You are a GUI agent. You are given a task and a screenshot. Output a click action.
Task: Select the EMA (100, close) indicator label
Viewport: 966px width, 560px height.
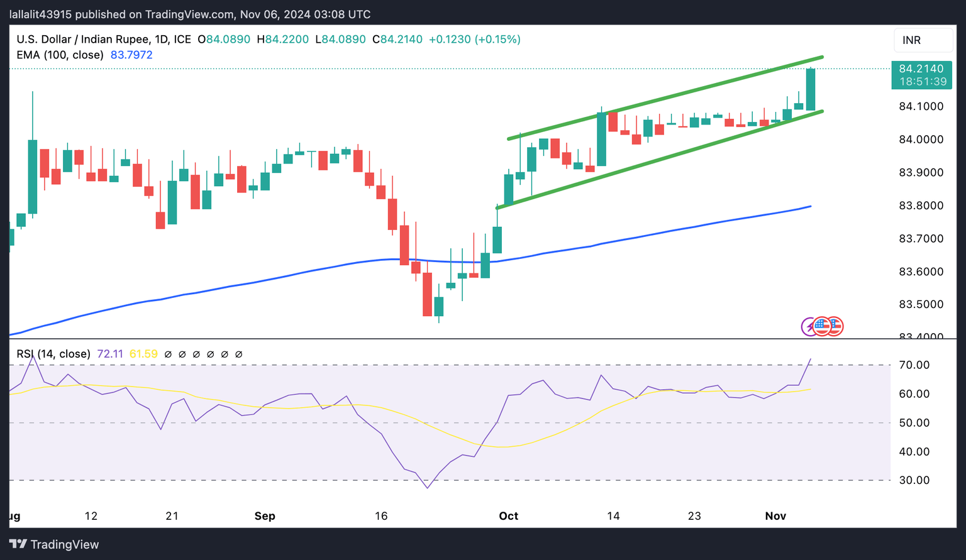60,55
